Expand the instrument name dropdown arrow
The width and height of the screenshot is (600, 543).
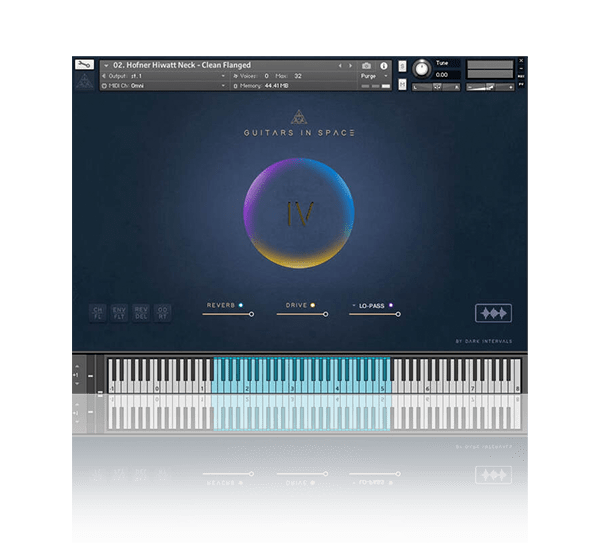coord(106,66)
